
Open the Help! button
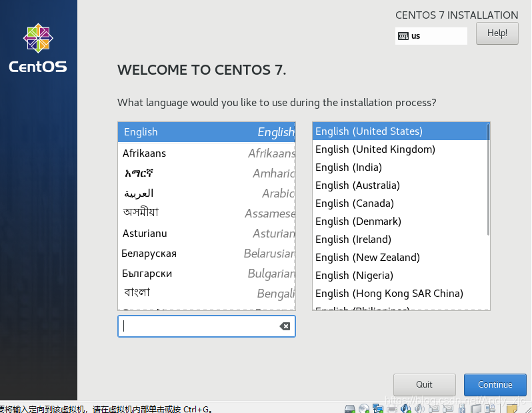(497, 33)
